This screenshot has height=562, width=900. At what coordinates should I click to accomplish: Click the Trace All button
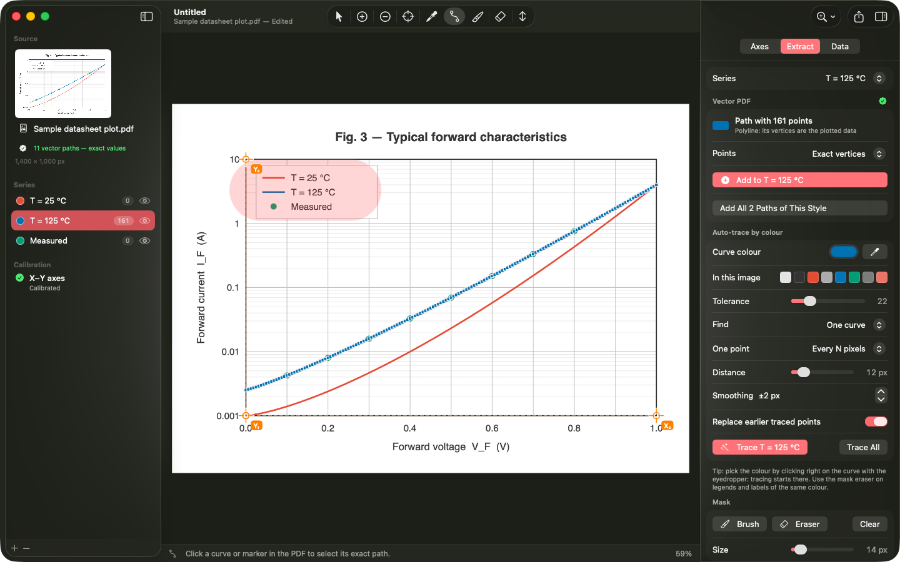tap(863, 447)
